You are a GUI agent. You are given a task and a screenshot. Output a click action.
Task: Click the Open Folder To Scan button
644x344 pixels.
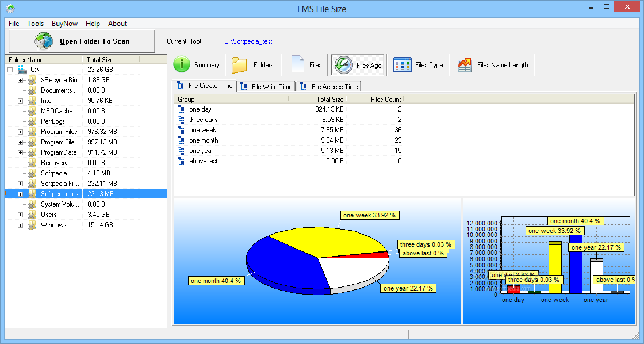(82, 41)
